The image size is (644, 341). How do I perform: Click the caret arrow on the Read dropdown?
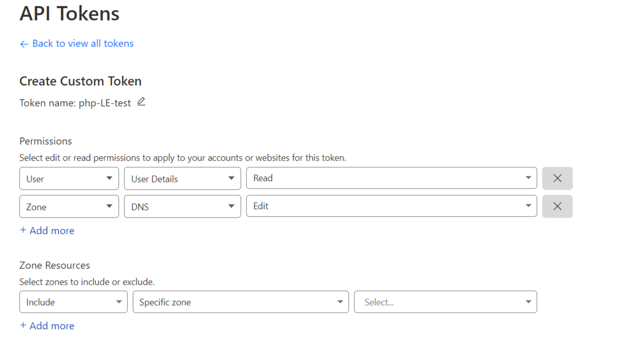point(528,178)
